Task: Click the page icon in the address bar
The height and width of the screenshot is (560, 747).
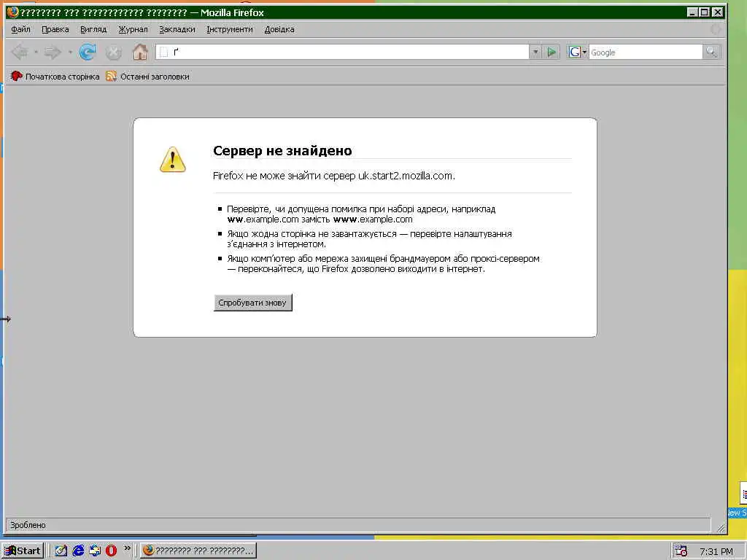Action: pyautogui.click(x=164, y=52)
